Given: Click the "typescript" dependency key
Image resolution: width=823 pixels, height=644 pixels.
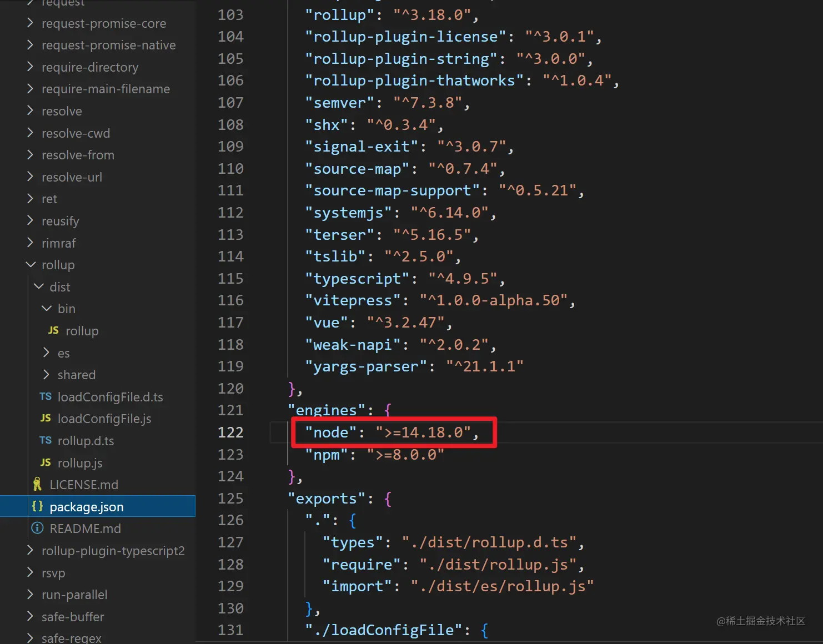Looking at the screenshot, I should point(357,278).
